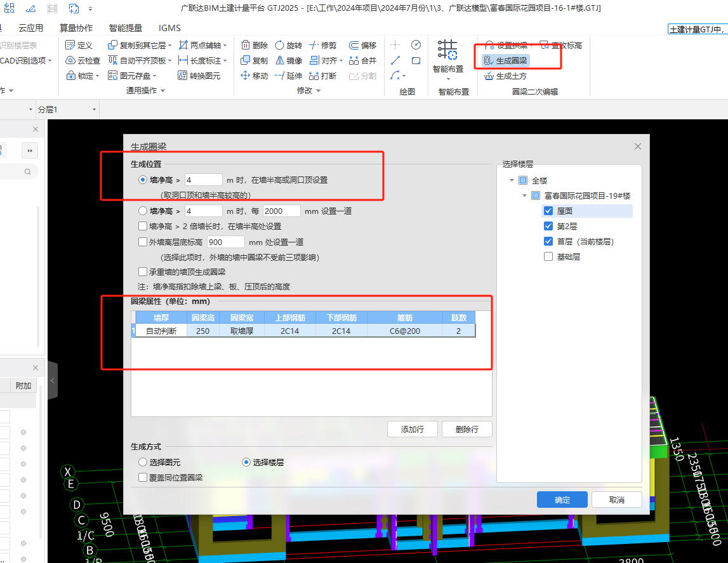Click the 定义 (Define) tool icon
The height and width of the screenshot is (563, 728).
click(x=70, y=45)
